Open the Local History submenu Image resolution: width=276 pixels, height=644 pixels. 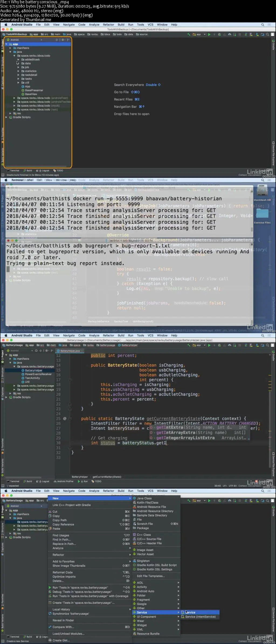(61, 609)
